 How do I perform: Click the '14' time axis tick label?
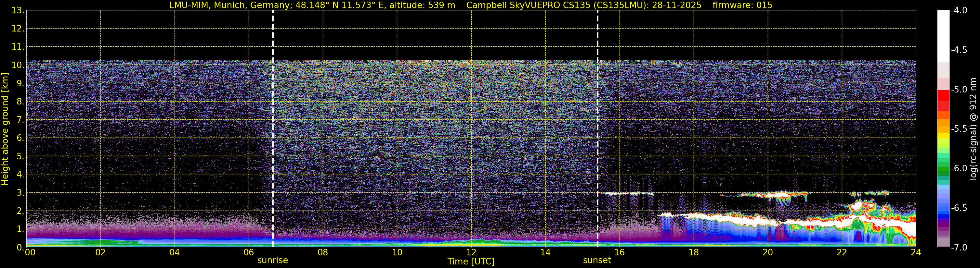pos(545,252)
